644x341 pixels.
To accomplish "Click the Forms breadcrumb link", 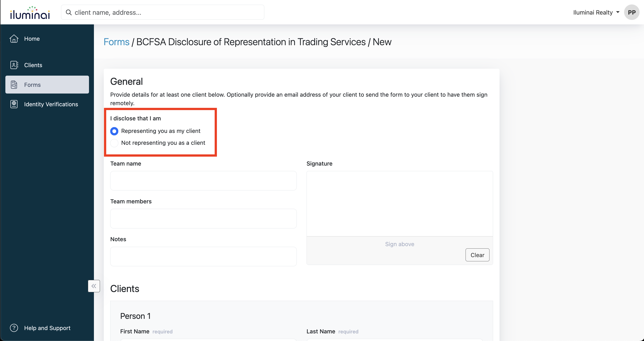I will (117, 42).
